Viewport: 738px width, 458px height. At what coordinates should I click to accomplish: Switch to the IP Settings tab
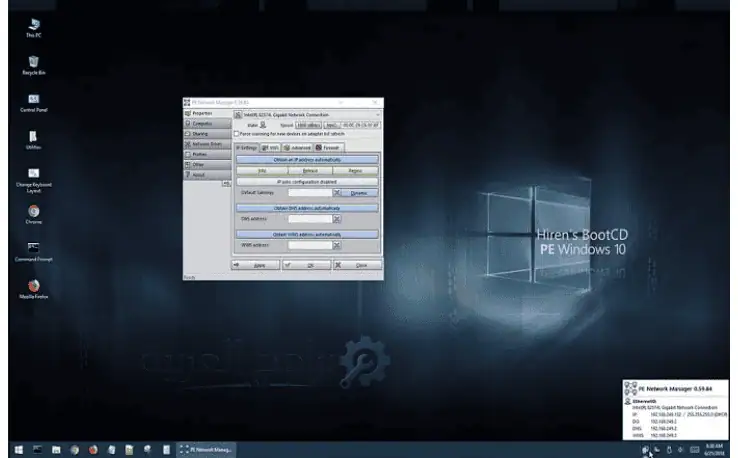[247, 148]
